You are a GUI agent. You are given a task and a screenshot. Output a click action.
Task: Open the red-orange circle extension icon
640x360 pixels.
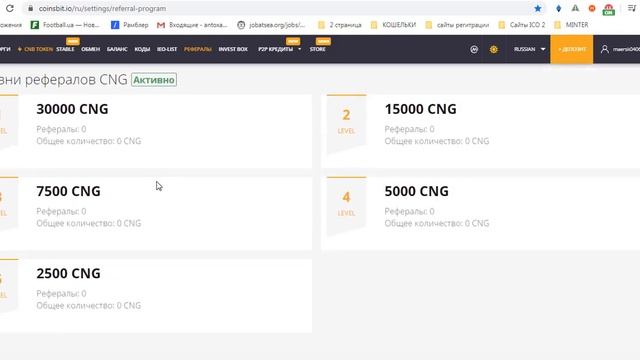[x=591, y=8]
